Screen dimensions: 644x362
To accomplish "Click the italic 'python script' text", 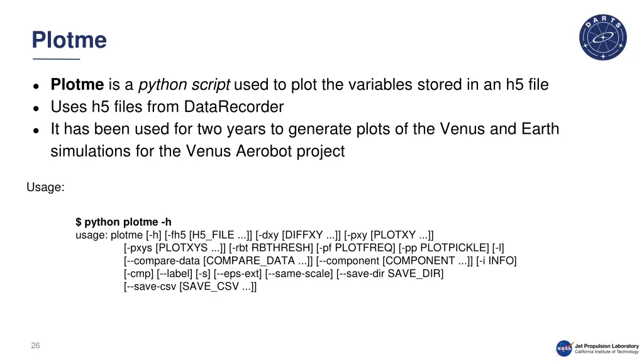I will point(184,85).
